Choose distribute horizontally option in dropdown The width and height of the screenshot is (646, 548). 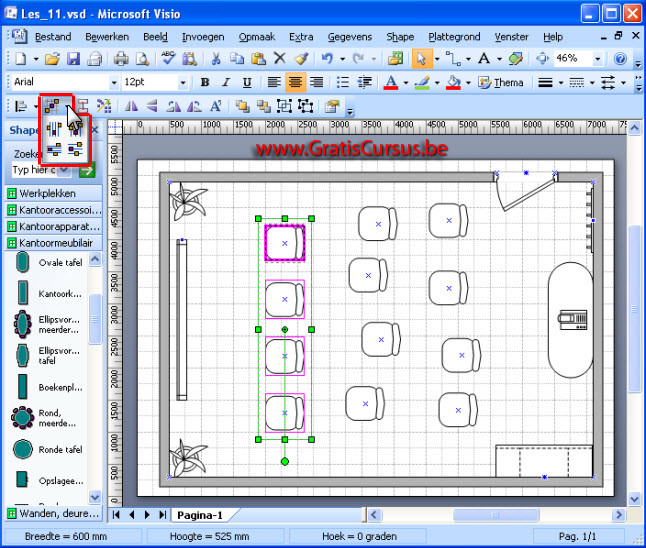[54, 130]
